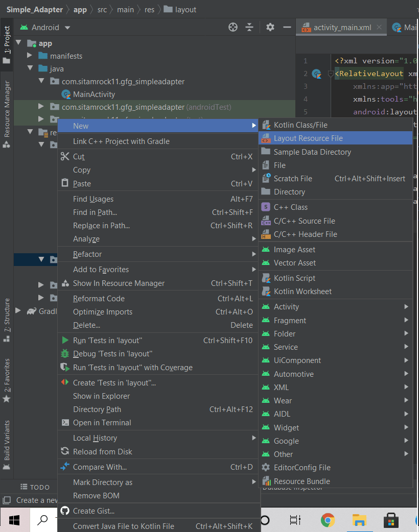Collapse the app node in Project tree
419x532 pixels.
coord(18,43)
